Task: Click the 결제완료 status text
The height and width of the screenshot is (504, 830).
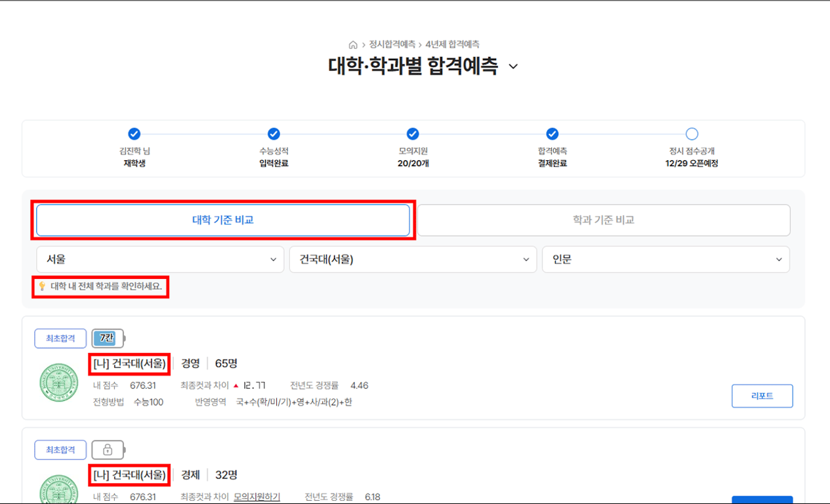Action: pos(552,163)
